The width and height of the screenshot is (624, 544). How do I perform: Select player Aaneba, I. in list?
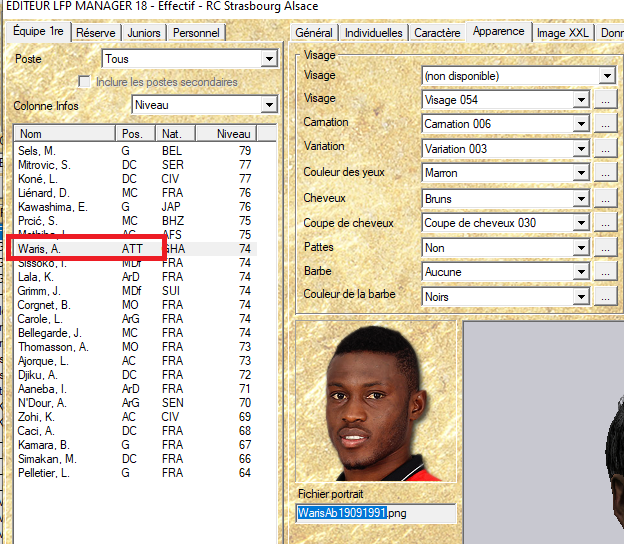135,389
